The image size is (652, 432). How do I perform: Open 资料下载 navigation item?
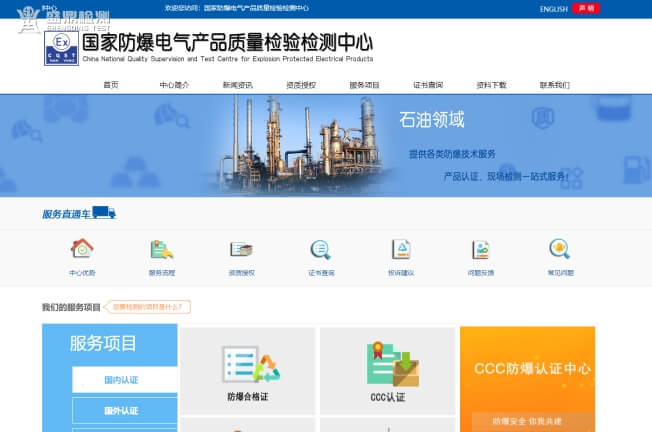click(491, 85)
